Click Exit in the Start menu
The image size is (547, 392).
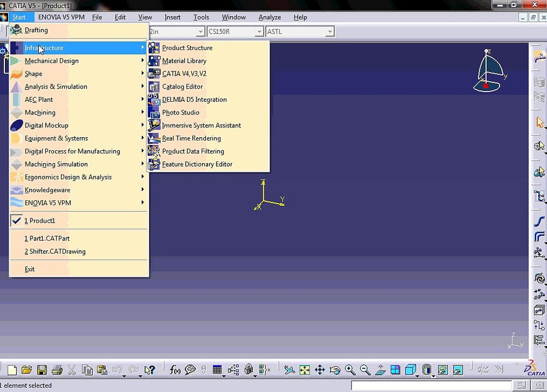[79, 269]
